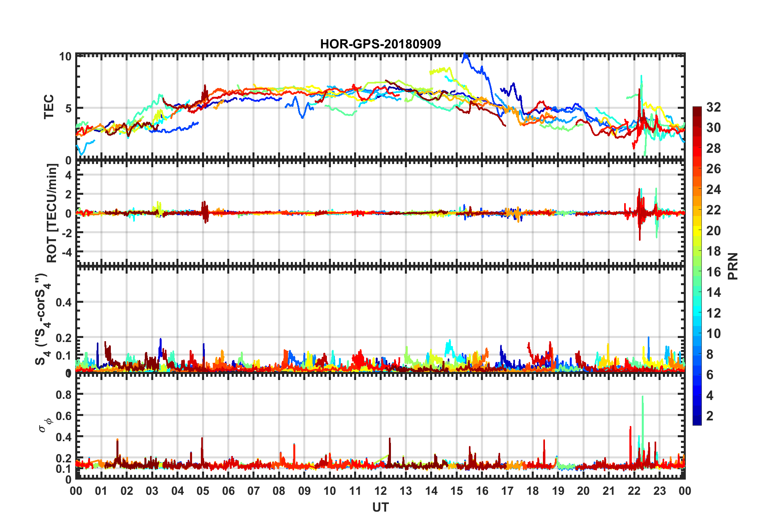Select colorbar tick label 22

coord(713,210)
